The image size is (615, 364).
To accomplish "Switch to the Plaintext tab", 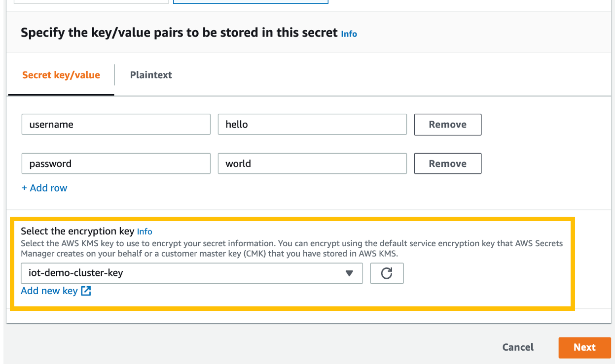I will point(150,75).
